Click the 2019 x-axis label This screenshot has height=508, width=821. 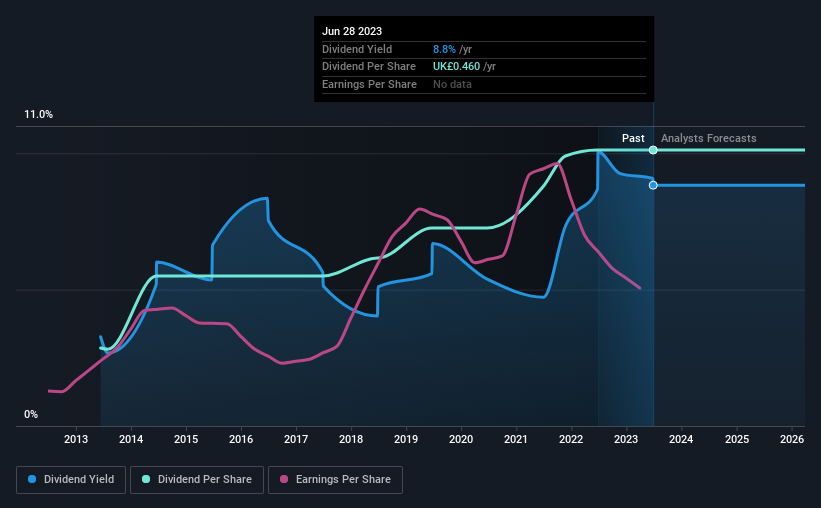(406, 439)
